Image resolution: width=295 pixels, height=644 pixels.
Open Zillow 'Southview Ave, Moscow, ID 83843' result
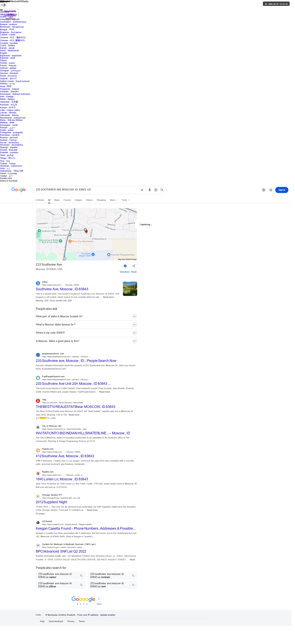62,289
